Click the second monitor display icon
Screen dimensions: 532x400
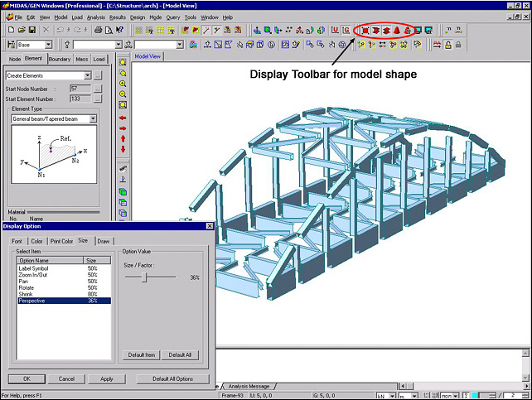429,31
